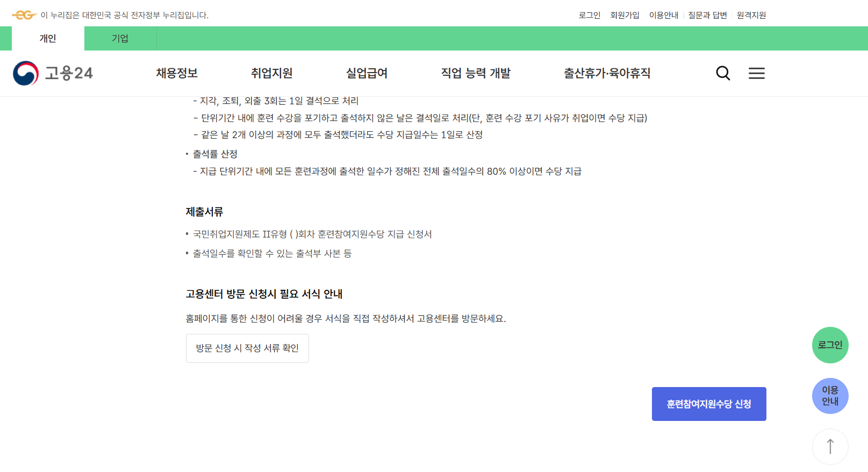Open the search magnifier icon
This screenshot has width=868, height=472.
point(723,73)
